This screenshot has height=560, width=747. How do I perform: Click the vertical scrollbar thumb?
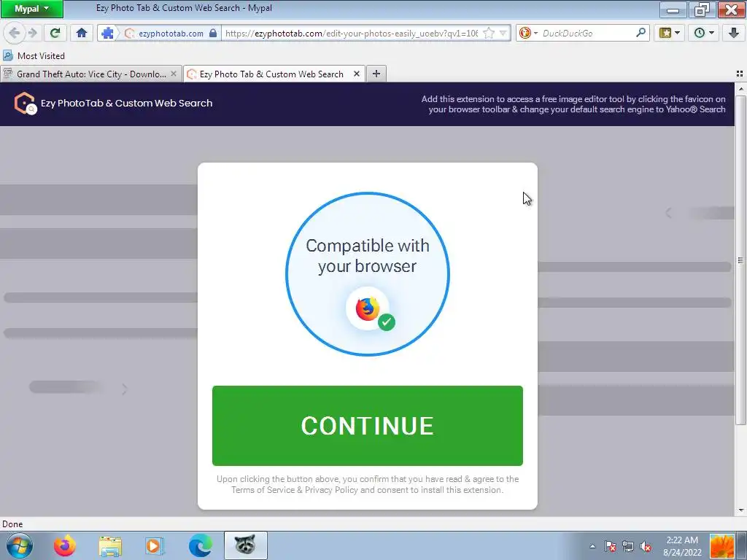(740, 260)
